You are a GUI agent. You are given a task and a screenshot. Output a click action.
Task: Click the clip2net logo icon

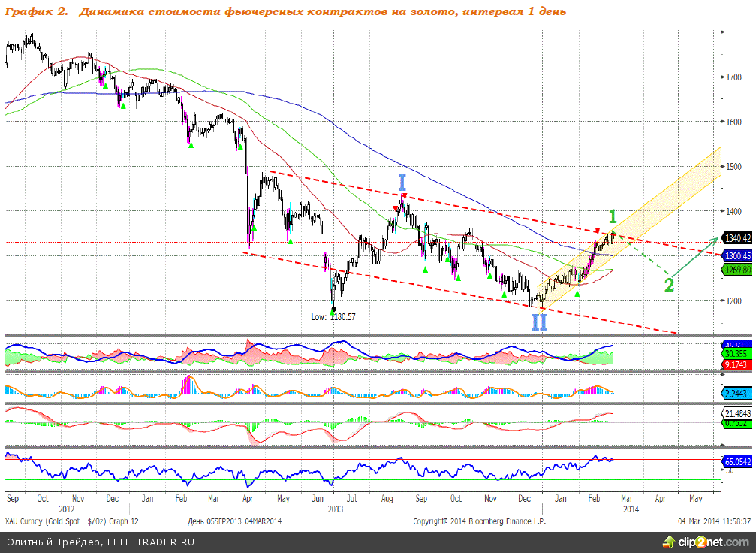click(667, 542)
